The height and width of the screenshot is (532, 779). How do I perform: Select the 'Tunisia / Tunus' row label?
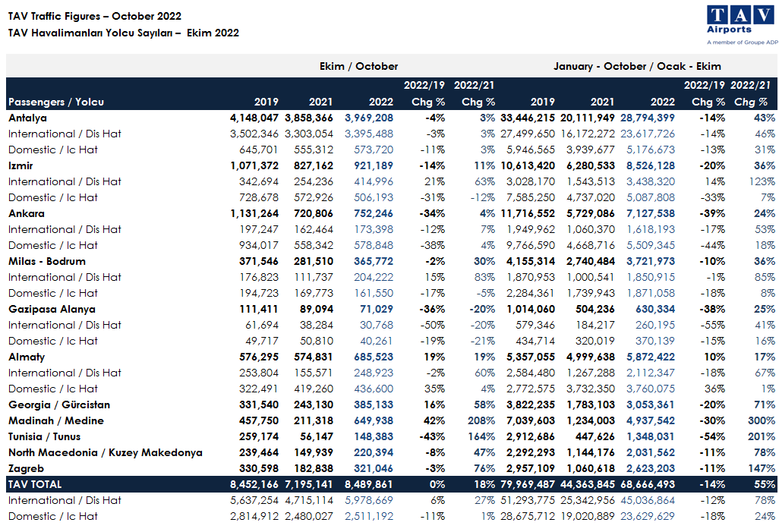(x=45, y=436)
